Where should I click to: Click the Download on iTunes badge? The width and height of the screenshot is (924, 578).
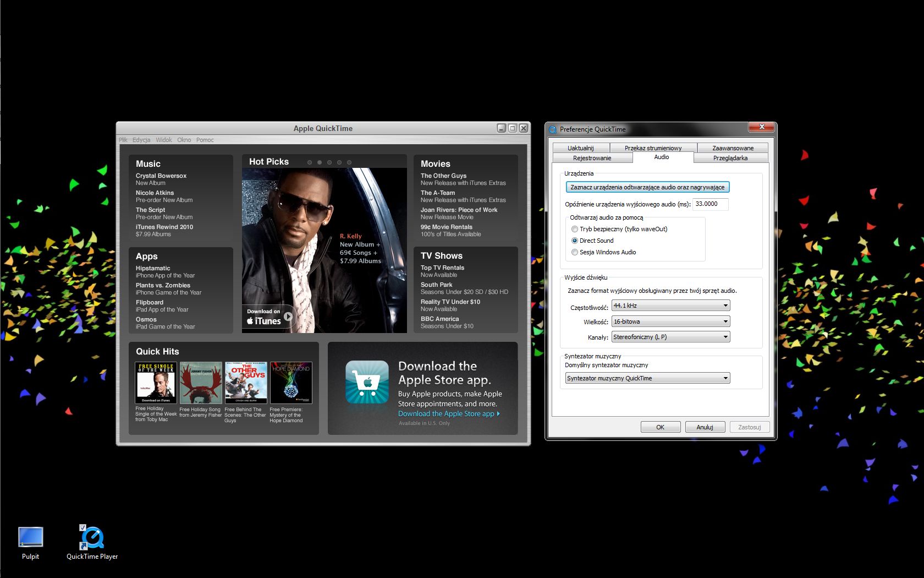click(269, 317)
